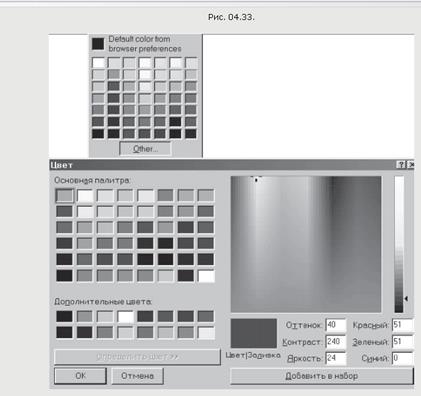This screenshot has height=396, width=421.
Task: Select first black swatch in Дополнительные цвета
Action: click(64, 316)
